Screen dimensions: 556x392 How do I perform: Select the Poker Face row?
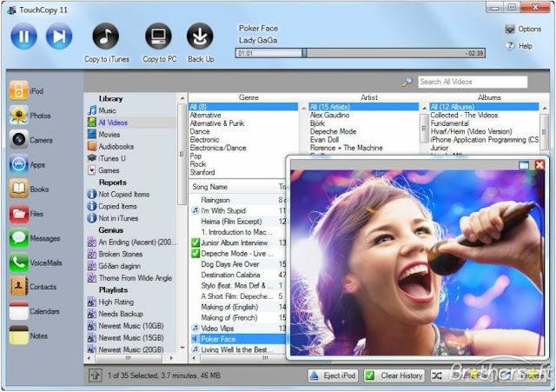pos(238,339)
